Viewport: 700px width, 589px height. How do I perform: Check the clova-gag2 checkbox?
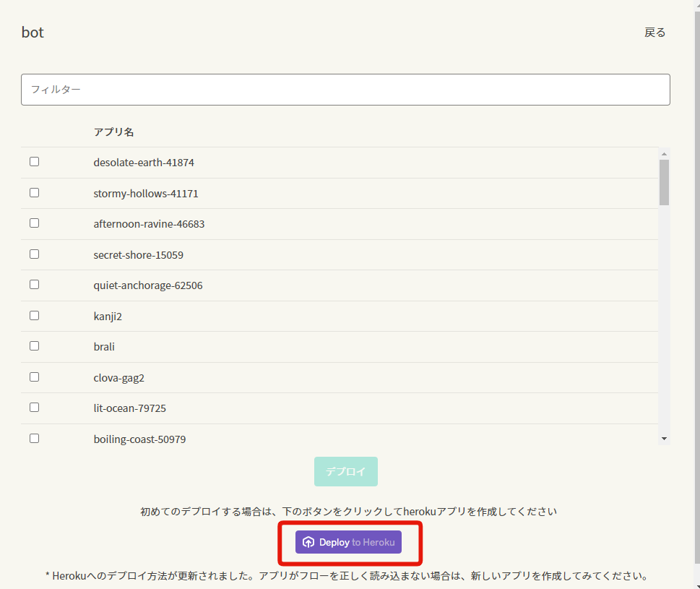point(34,377)
